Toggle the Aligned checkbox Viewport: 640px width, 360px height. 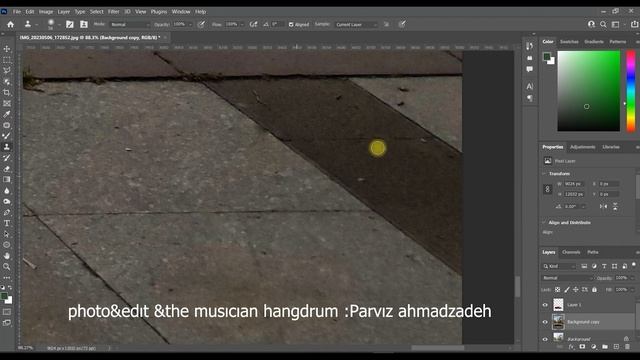[x=291, y=24]
